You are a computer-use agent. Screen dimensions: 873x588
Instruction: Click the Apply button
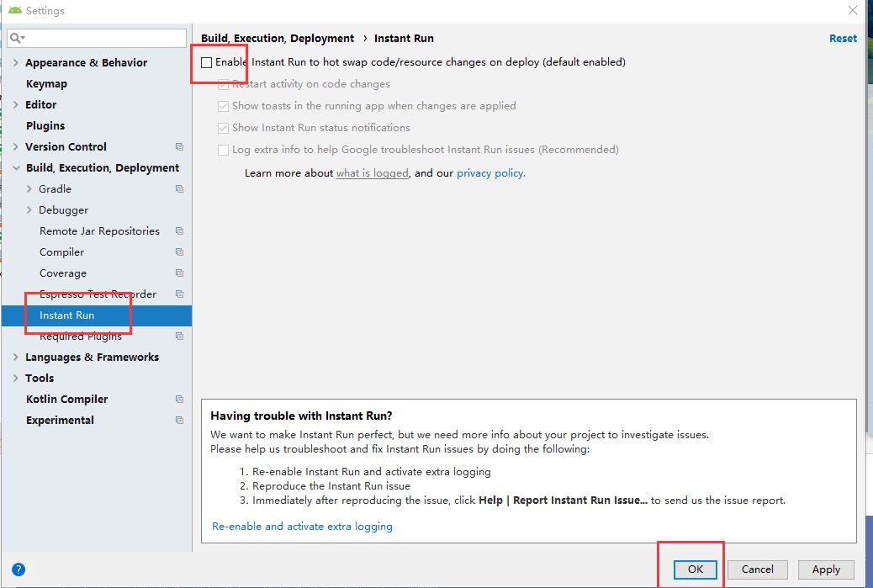pyautogui.click(x=826, y=569)
